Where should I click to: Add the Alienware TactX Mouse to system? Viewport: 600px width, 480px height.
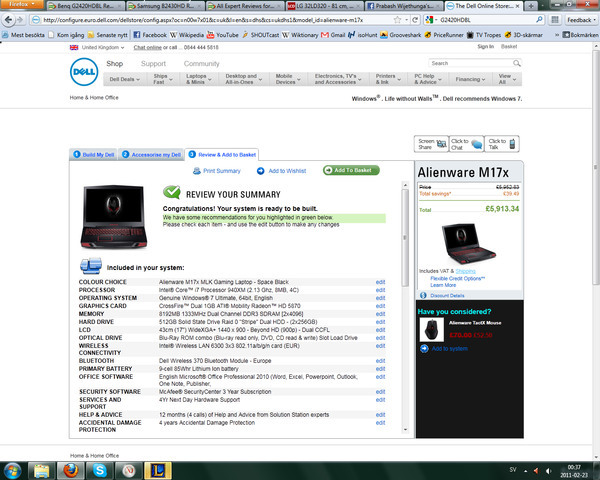coord(449,349)
